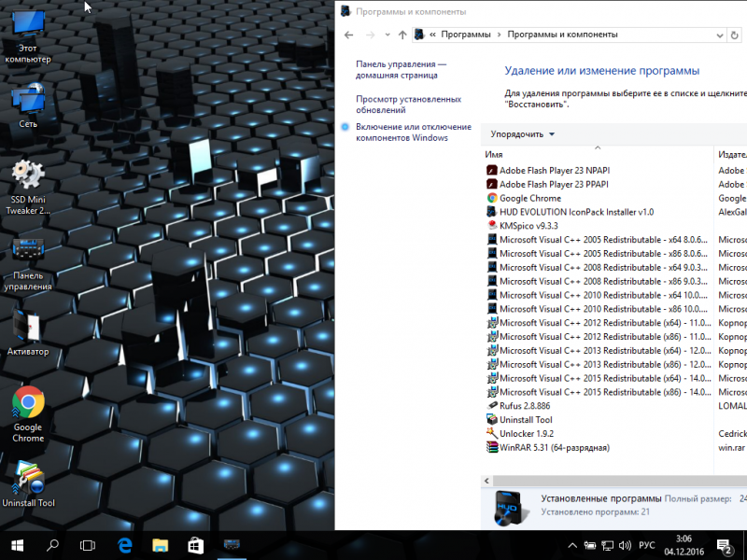This screenshot has height=560, width=747.
Task: Select the KMSpico v9.3.3 entry icon
Action: (x=492, y=226)
